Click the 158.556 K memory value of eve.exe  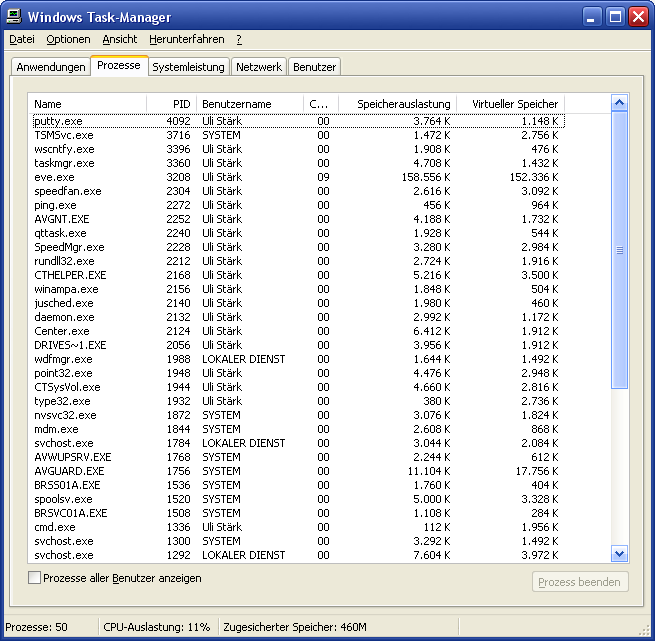pyautogui.click(x=426, y=177)
